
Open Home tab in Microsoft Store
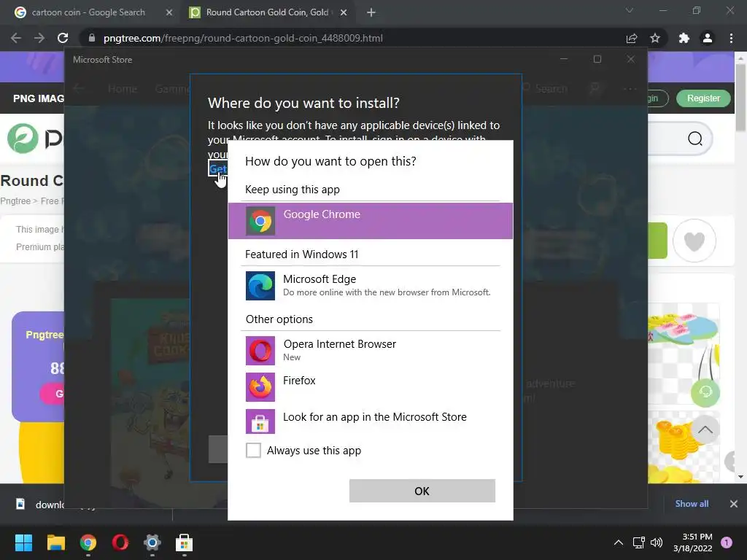[x=123, y=88]
